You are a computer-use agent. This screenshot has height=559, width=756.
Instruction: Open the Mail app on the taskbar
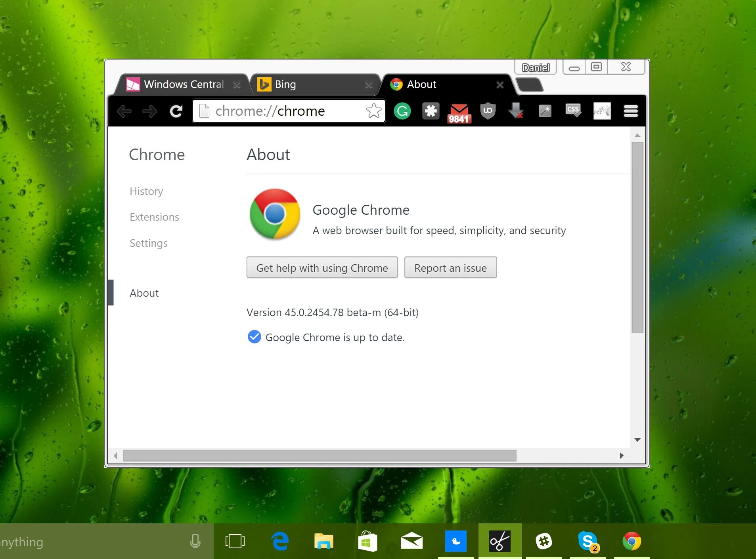[412, 541]
